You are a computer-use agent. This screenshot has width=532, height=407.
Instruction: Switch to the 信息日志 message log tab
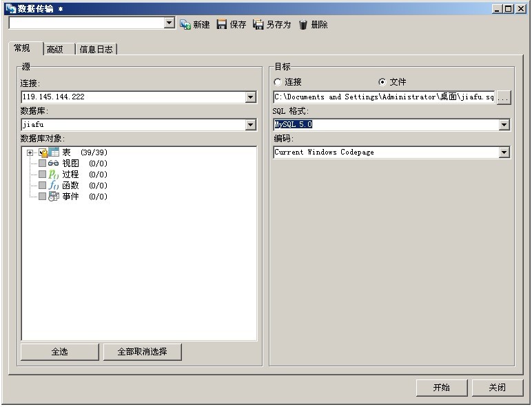click(96, 50)
